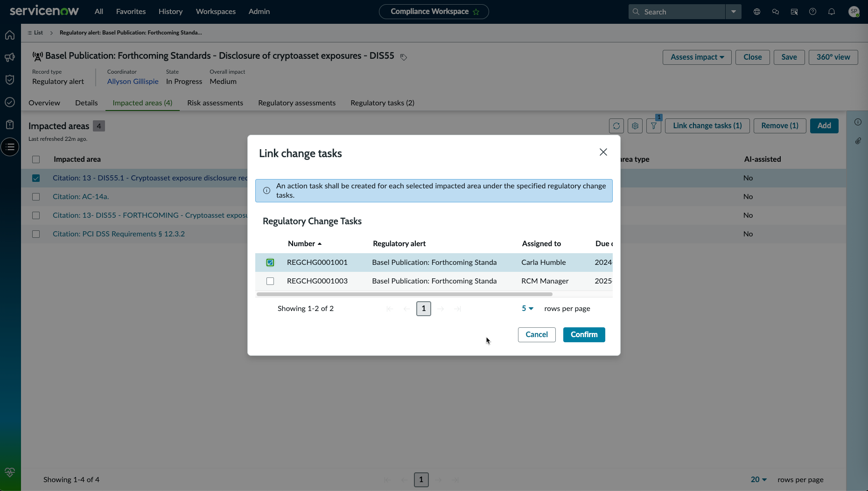The image size is (868, 491).
Task: Uncheck the REGCHG0001001 row checkbox
Action: (270, 263)
